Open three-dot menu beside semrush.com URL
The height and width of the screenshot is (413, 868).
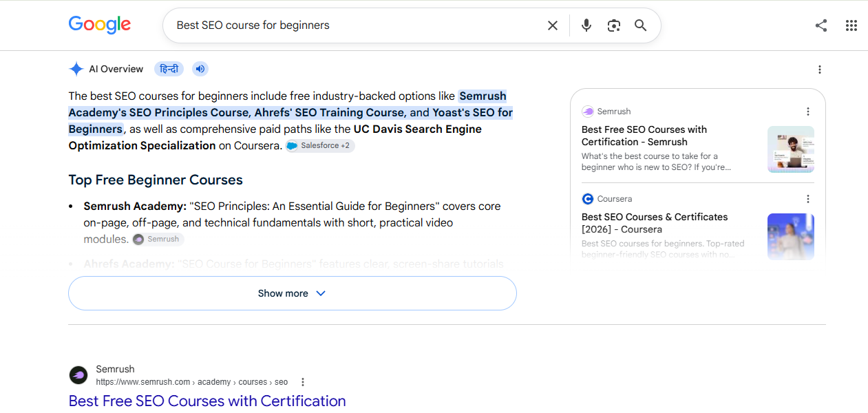pyautogui.click(x=302, y=382)
